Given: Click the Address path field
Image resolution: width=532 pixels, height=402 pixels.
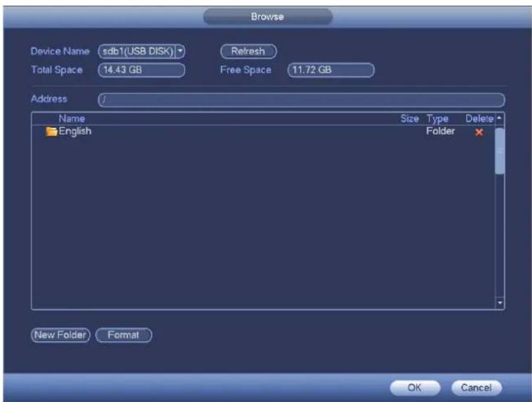Looking at the screenshot, I should click(301, 100).
